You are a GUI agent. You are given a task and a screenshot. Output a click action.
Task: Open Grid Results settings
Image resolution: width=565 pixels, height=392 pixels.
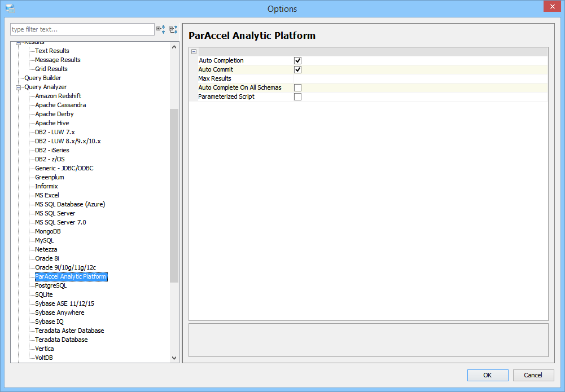tap(51, 69)
